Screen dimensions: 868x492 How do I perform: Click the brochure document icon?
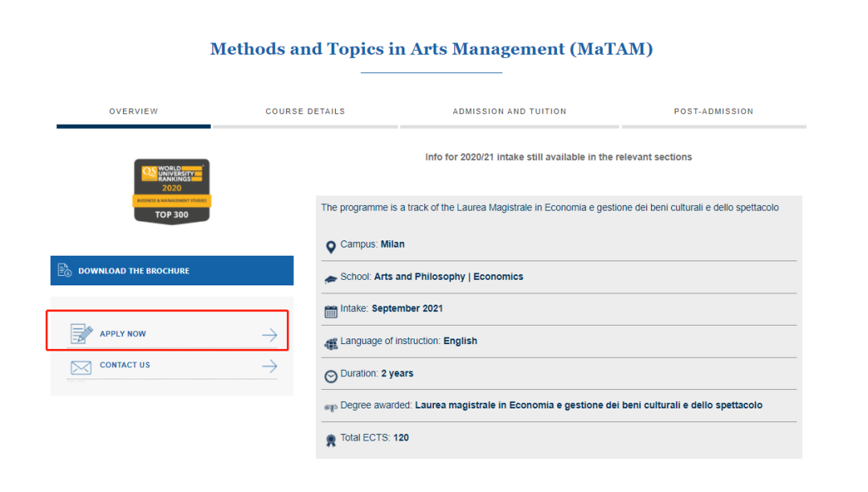coord(65,270)
